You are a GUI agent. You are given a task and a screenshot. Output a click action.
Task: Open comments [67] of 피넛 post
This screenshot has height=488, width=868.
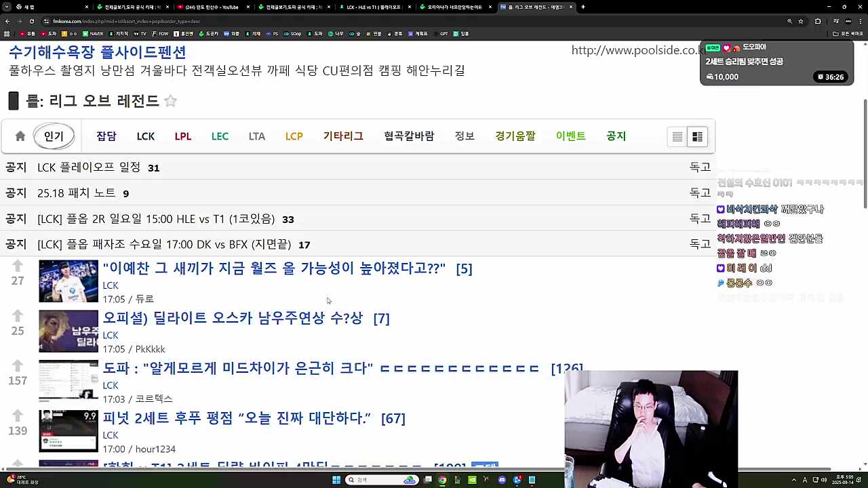pos(393,419)
